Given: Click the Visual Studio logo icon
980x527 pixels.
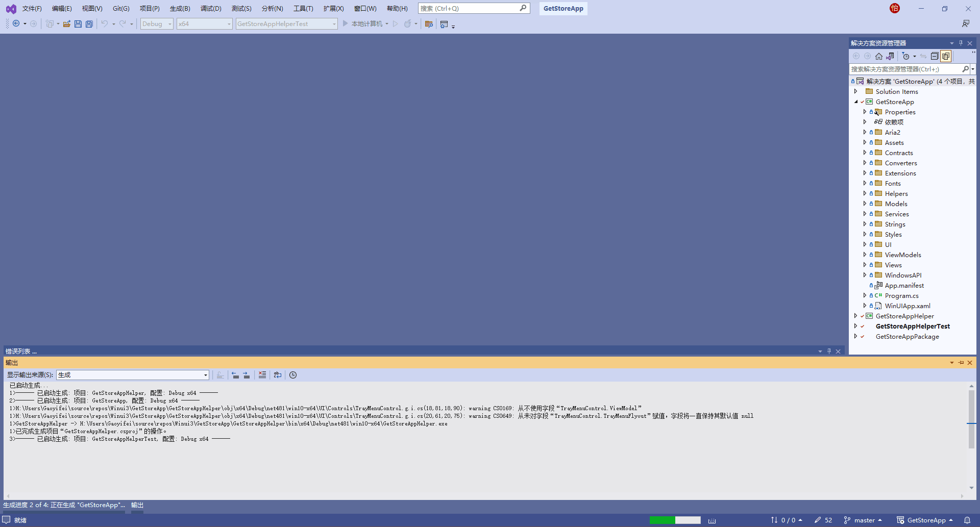Looking at the screenshot, I should coord(11,9).
